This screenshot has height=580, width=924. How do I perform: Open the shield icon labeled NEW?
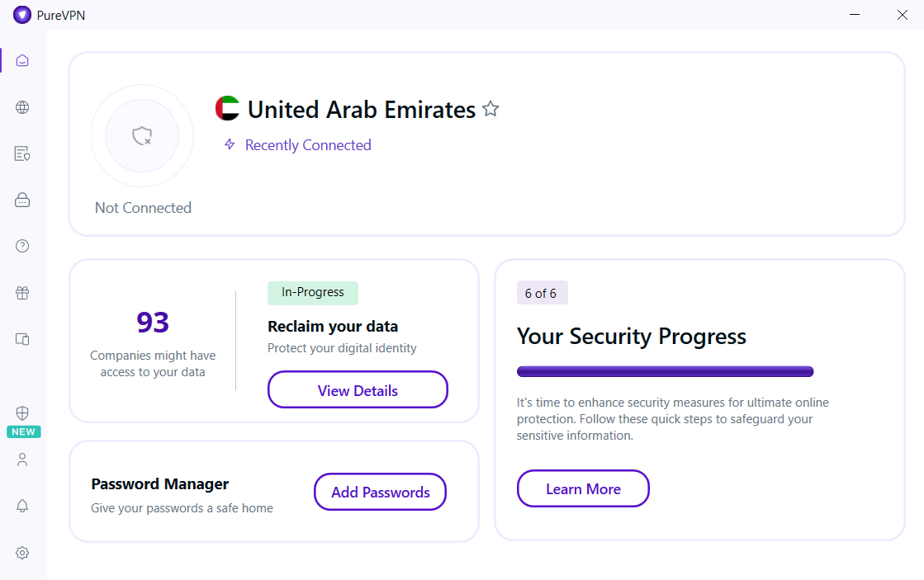(22, 413)
